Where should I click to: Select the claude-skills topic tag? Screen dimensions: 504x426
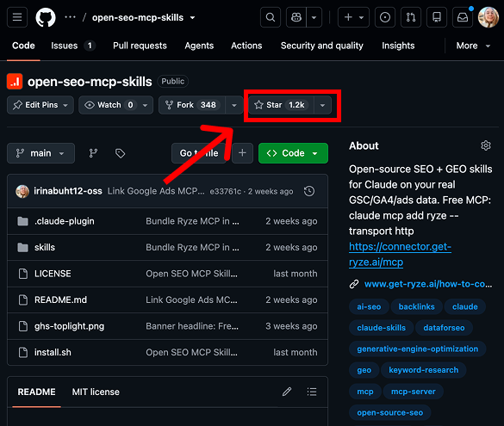click(x=381, y=328)
